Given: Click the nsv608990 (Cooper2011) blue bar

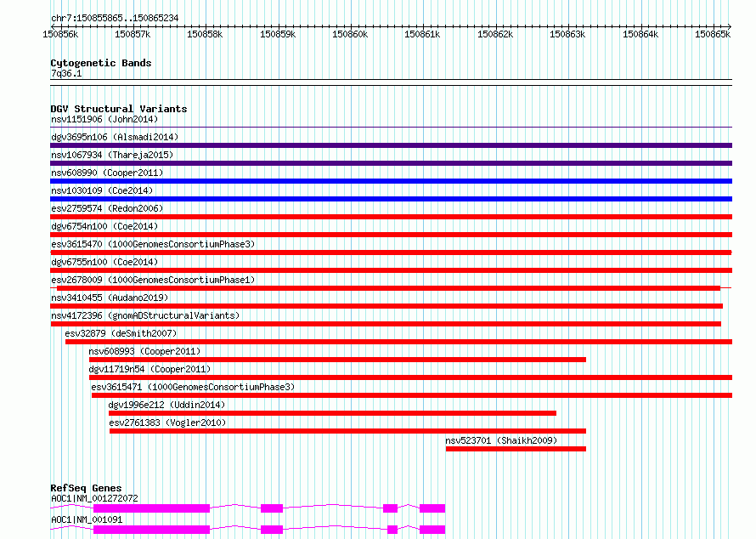Looking at the screenshot, I should point(391,181).
